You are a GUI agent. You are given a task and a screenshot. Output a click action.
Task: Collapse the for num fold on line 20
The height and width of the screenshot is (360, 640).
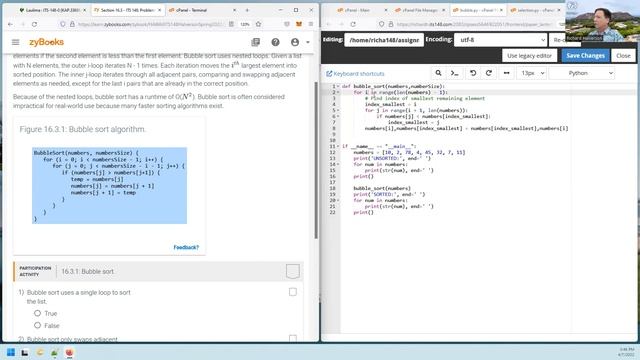pos(338,200)
